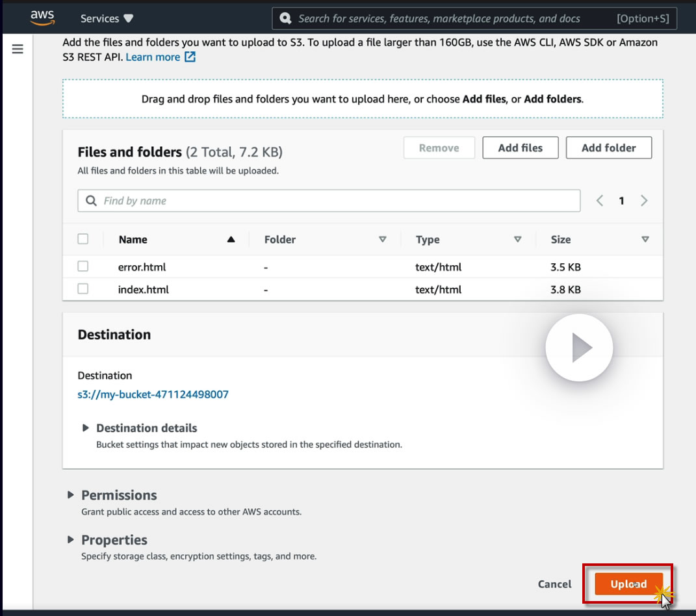Go to next page arrow in table
The width and height of the screenshot is (696, 616).
coord(644,201)
